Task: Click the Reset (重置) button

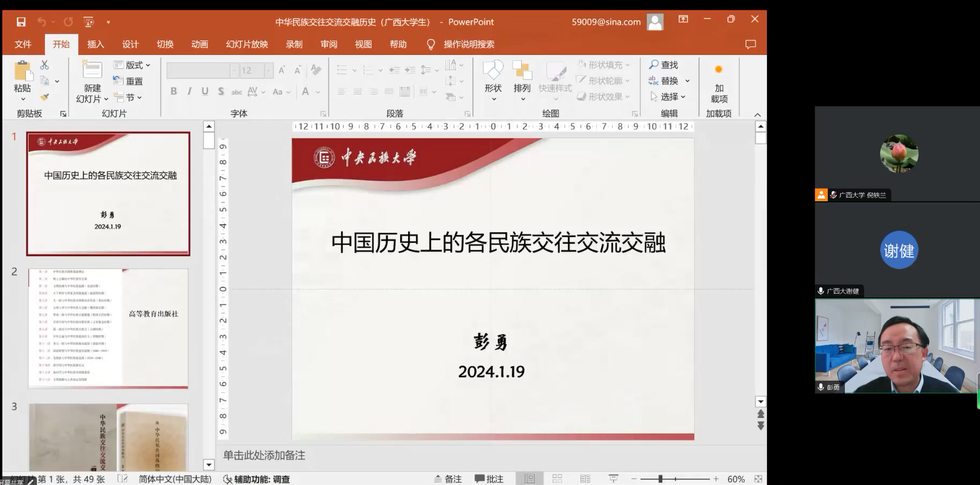Action: [x=128, y=81]
